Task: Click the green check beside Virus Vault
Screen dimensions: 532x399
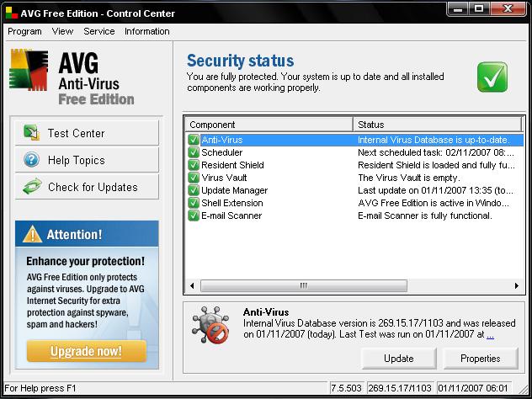Action: pos(194,178)
